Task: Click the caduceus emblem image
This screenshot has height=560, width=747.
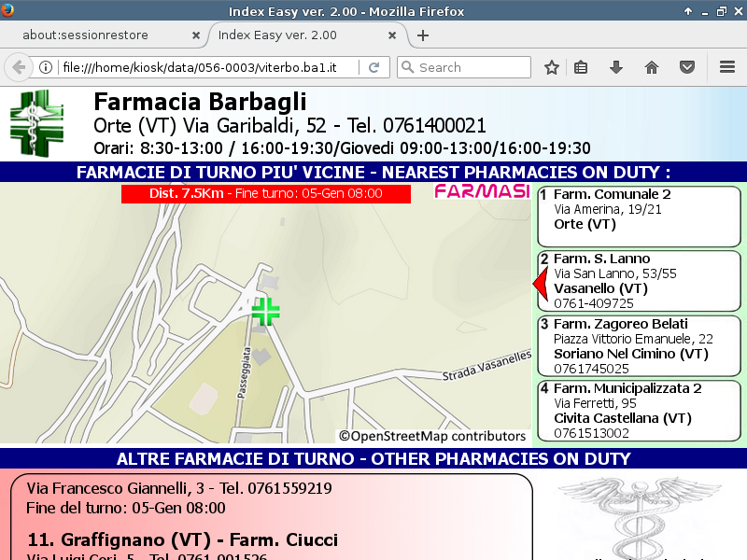Action: pos(640,519)
